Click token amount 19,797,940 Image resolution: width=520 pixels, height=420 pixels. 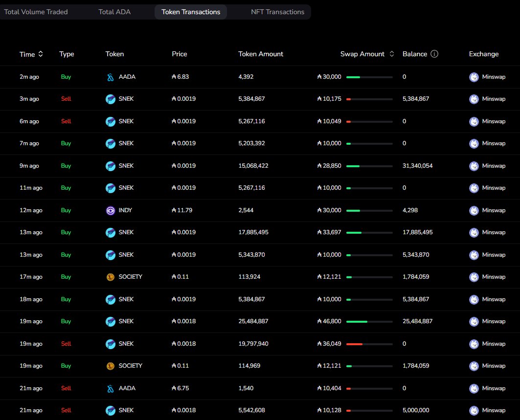pos(253,343)
